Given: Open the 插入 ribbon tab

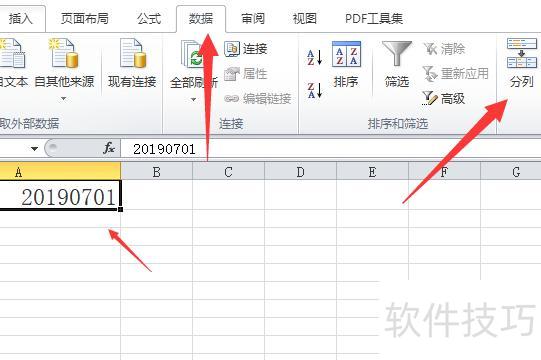Looking at the screenshot, I should (x=21, y=18).
